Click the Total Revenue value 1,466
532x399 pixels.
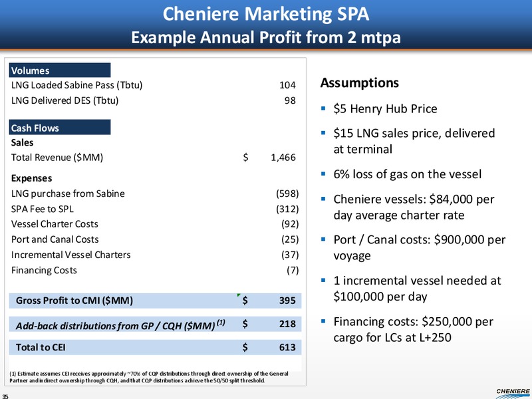(283, 158)
